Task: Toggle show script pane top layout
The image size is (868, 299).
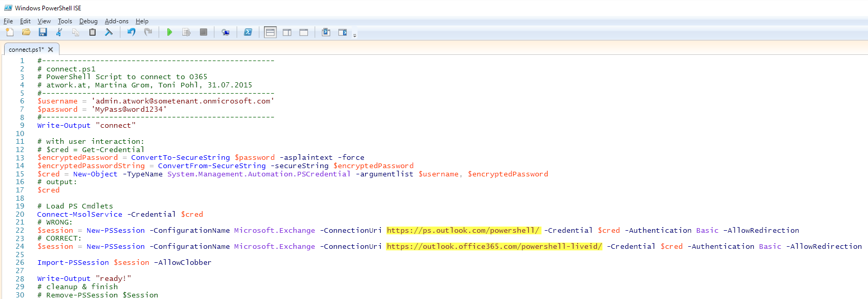Action: 270,32
